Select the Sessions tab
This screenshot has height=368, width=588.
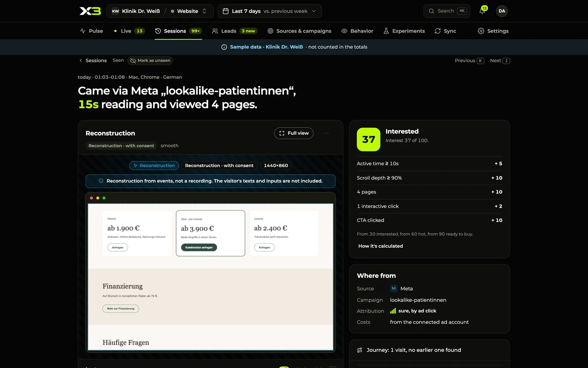(x=178, y=31)
